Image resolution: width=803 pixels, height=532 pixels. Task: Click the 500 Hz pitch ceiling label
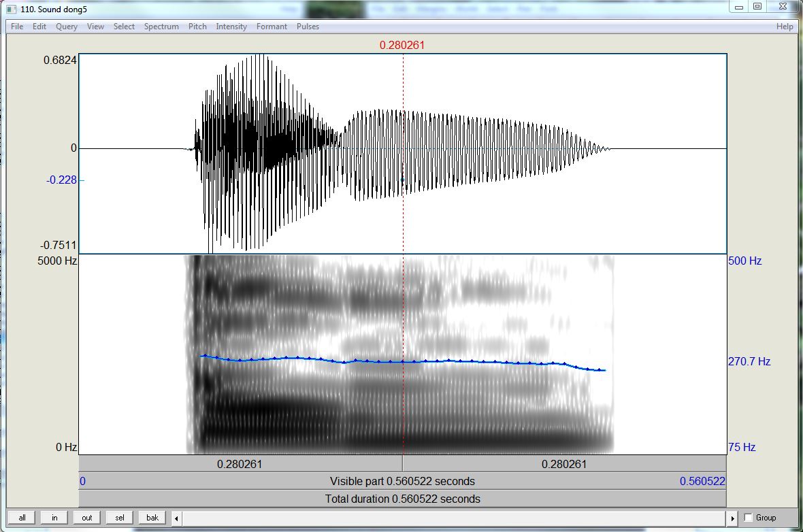click(x=744, y=261)
